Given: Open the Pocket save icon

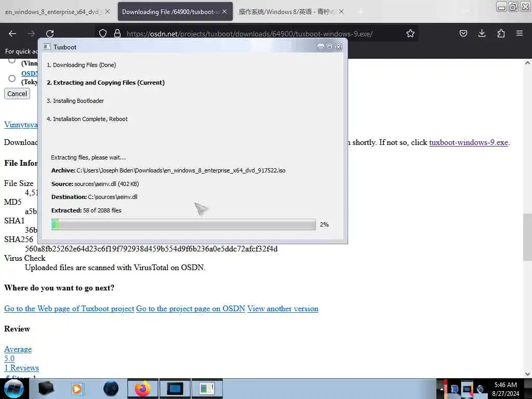Looking at the screenshot, I should pos(463,33).
